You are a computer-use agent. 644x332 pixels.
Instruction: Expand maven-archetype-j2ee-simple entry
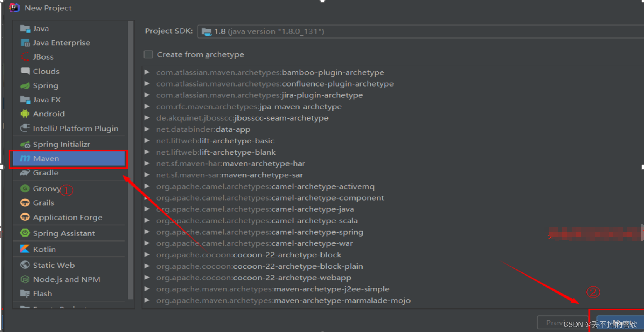(x=147, y=289)
